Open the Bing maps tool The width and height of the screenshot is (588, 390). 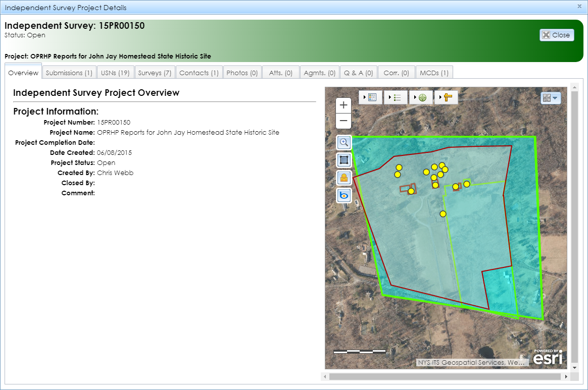344,195
